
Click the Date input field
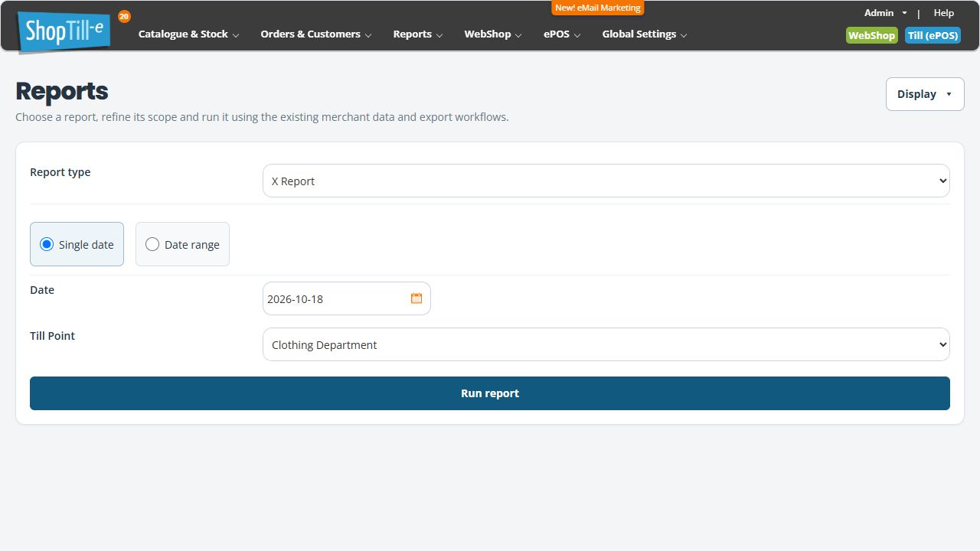coord(347,298)
